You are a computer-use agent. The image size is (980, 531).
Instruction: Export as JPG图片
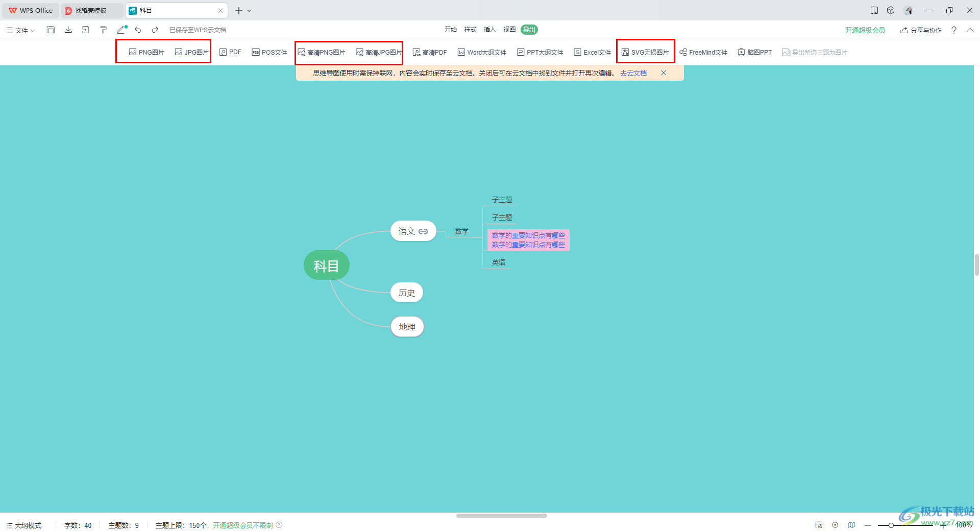tap(192, 52)
